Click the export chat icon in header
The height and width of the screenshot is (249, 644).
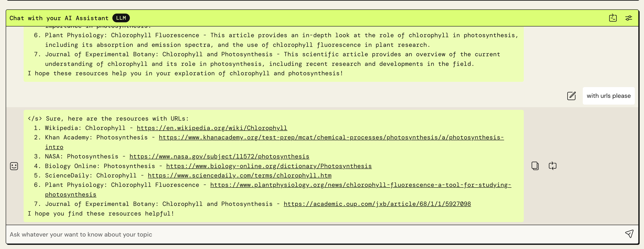(x=613, y=18)
